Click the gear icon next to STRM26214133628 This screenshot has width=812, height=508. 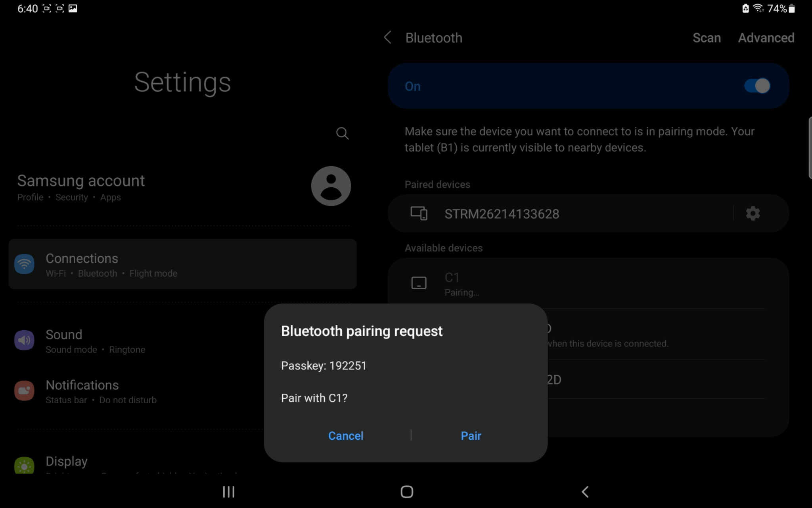pos(753,214)
